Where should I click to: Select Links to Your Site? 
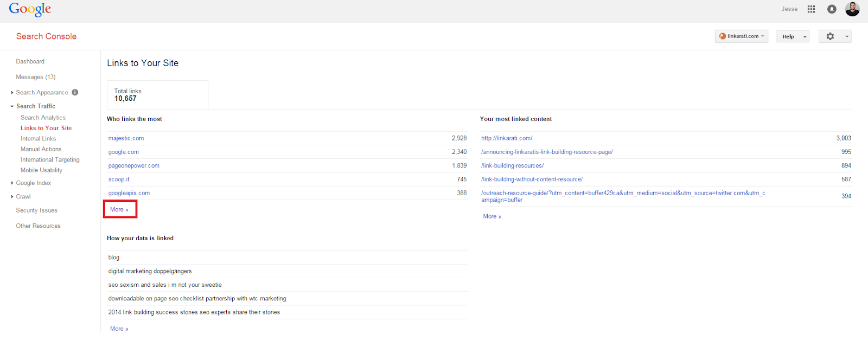click(46, 128)
